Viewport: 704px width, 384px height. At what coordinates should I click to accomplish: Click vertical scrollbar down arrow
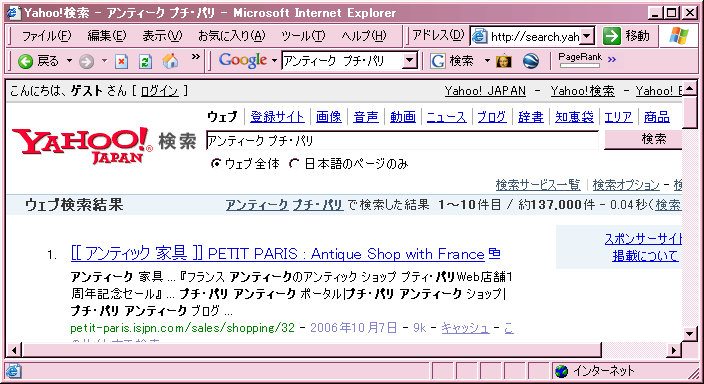point(690,333)
